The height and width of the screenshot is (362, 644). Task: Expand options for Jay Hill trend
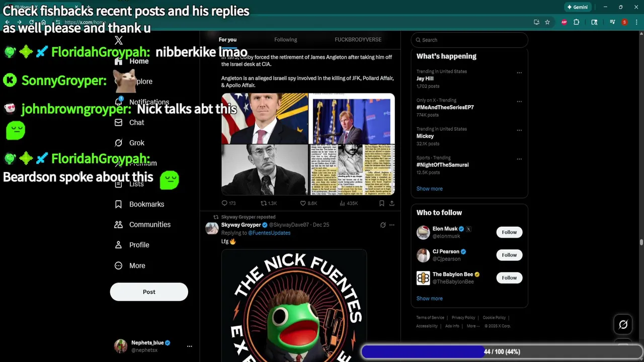click(519, 72)
